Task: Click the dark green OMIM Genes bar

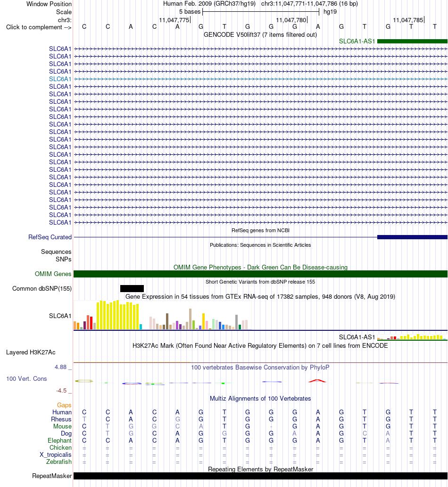Action: click(x=260, y=274)
